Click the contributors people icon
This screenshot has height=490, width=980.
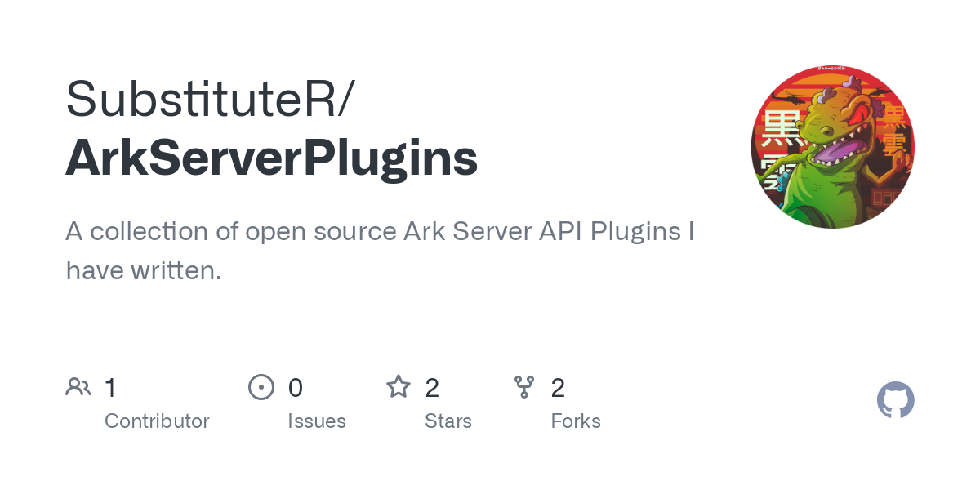78,387
